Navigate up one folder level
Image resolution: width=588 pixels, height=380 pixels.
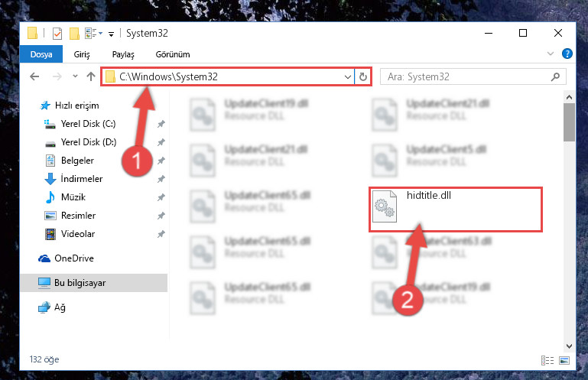click(91, 77)
